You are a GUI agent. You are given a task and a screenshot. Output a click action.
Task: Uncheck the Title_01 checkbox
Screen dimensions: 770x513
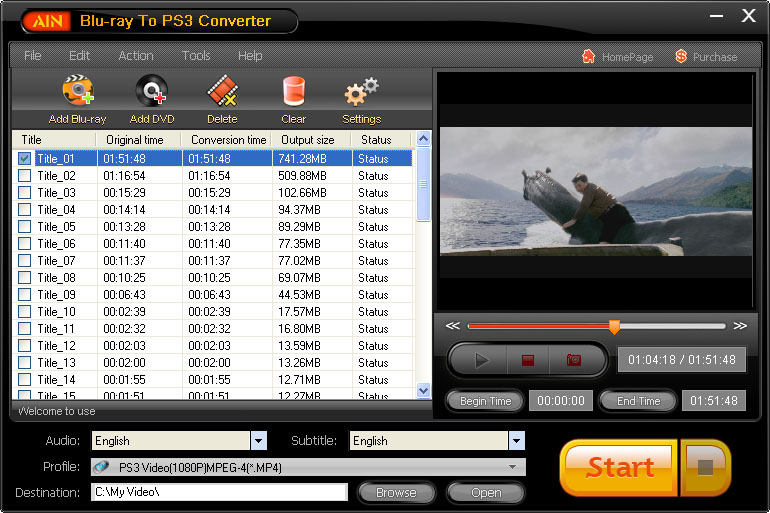tap(25, 158)
